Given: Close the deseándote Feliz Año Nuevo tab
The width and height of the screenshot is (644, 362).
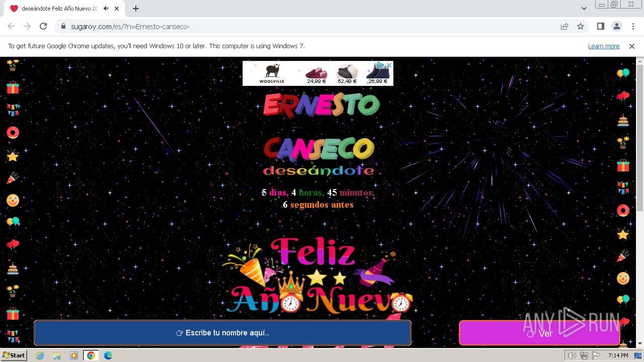Looking at the screenshot, I should coord(117,9).
